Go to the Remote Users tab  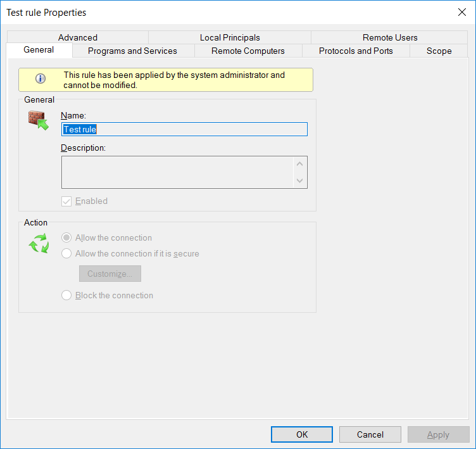390,37
